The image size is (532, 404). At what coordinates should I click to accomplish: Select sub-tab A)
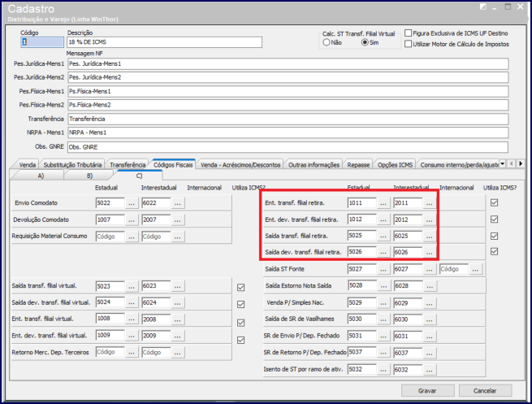[41, 176]
